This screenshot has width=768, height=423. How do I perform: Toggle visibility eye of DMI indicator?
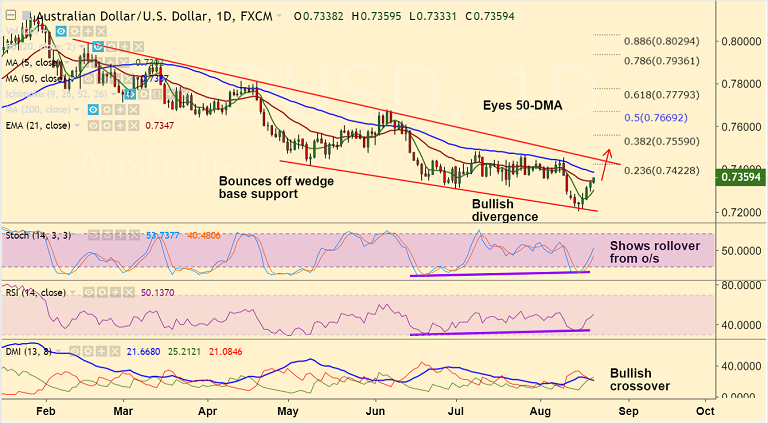pos(74,352)
